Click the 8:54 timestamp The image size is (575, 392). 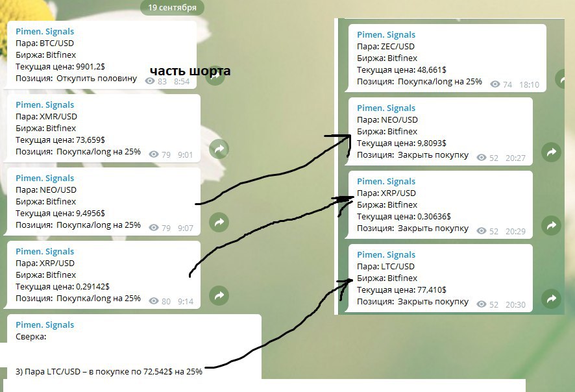click(182, 81)
